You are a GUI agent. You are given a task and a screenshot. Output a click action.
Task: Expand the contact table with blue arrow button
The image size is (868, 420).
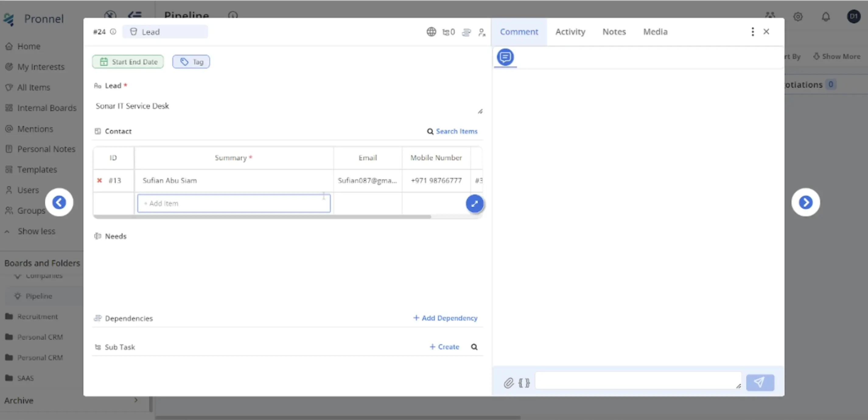coord(474,204)
